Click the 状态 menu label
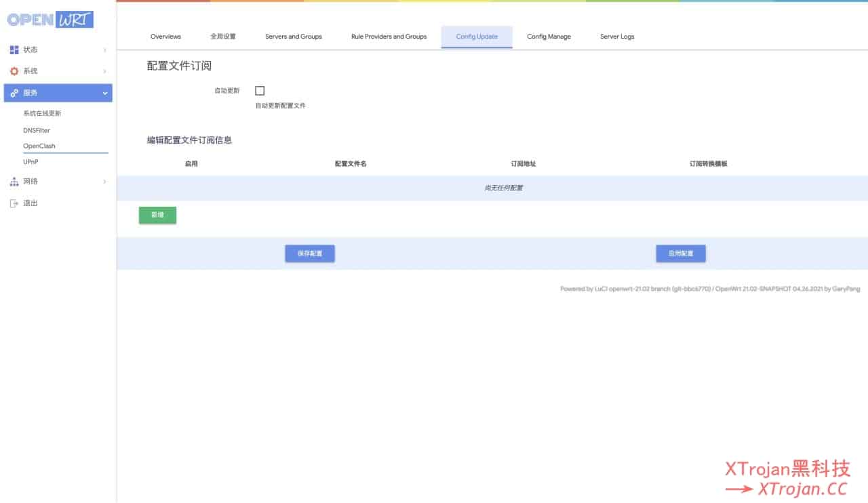The image size is (868, 503). (x=31, y=49)
